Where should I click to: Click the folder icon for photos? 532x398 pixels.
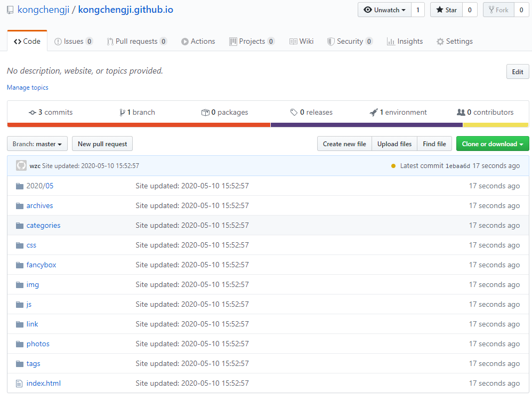point(20,344)
